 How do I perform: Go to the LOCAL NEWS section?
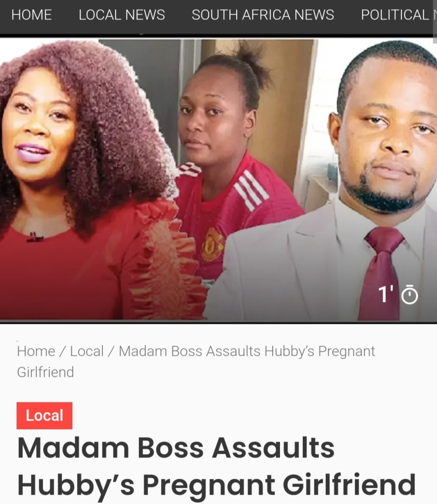pyautogui.click(x=122, y=15)
